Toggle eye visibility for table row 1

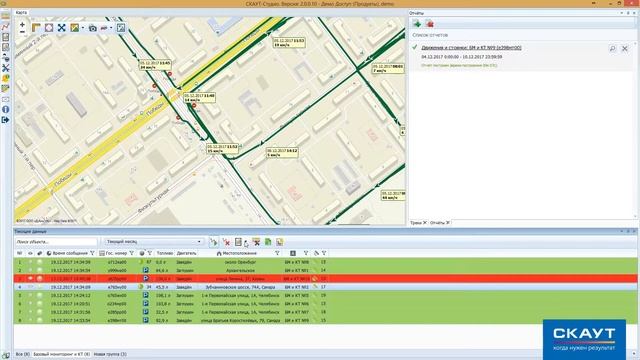[x=31, y=262]
